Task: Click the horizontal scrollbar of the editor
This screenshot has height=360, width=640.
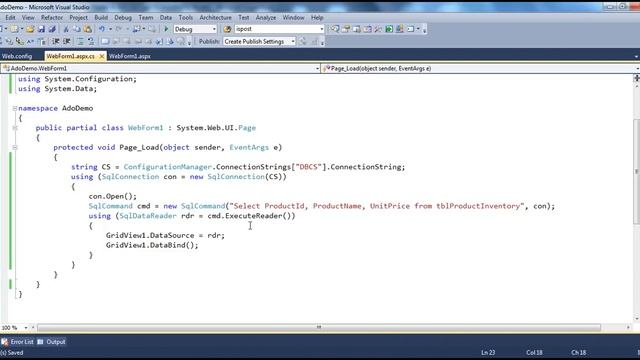Action: pyautogui.click(x=319, y=328)
